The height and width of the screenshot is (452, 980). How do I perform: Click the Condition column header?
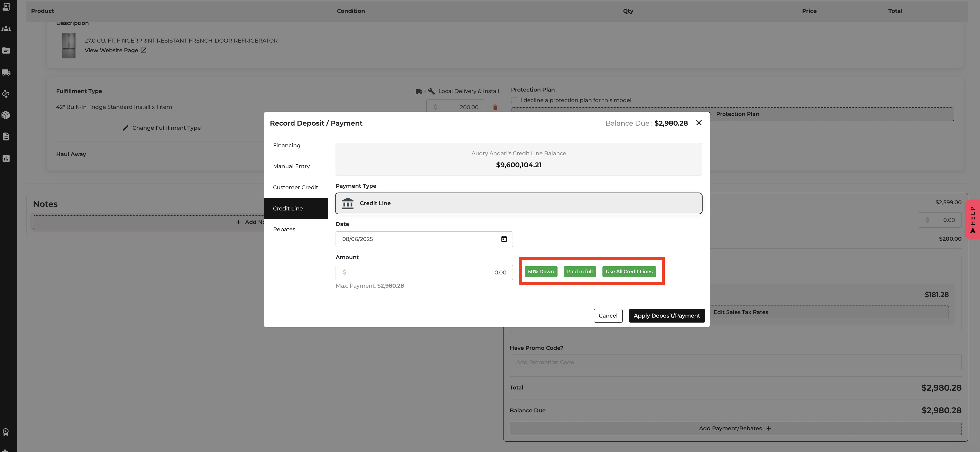point(350,11)
